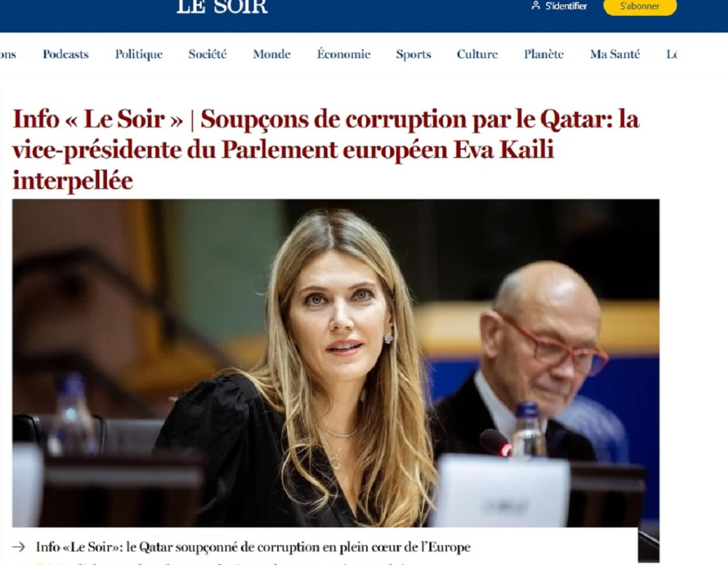Click the partially cut-off left navigation item

8,55
